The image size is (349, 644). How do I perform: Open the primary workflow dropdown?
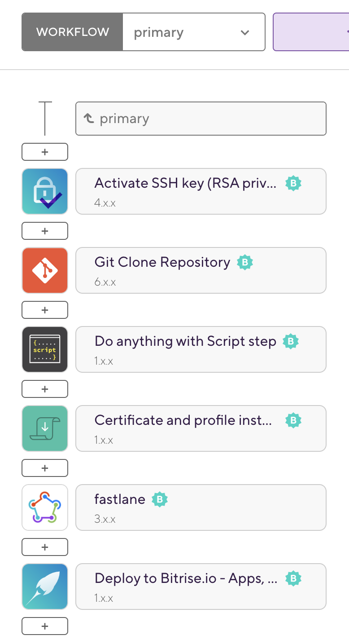click(x=194, y=32)
